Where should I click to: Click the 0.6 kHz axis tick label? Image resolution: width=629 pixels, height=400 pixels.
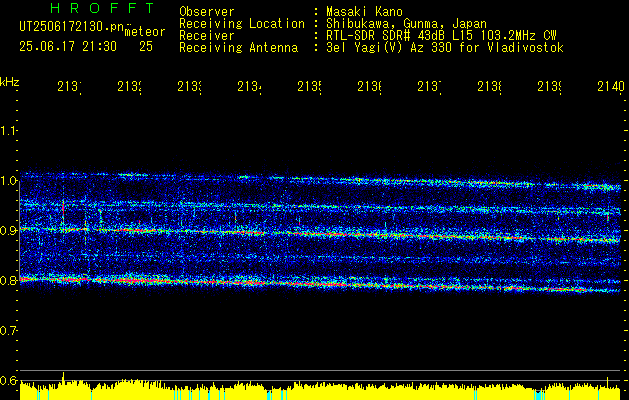(8, 380)
